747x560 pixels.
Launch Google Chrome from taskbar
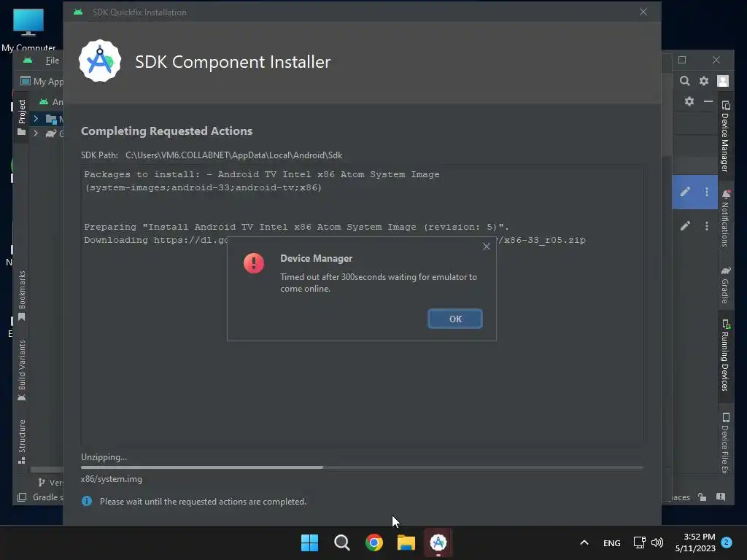click(374, 542)
